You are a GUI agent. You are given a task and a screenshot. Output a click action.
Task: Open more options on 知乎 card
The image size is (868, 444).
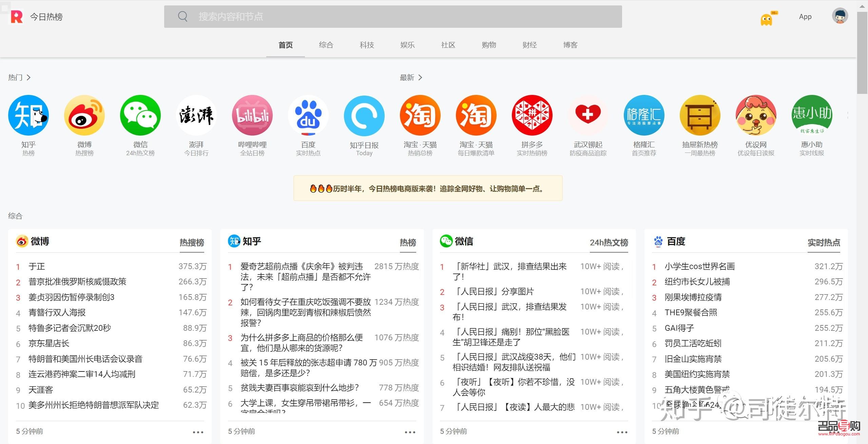tap(410, 432)
